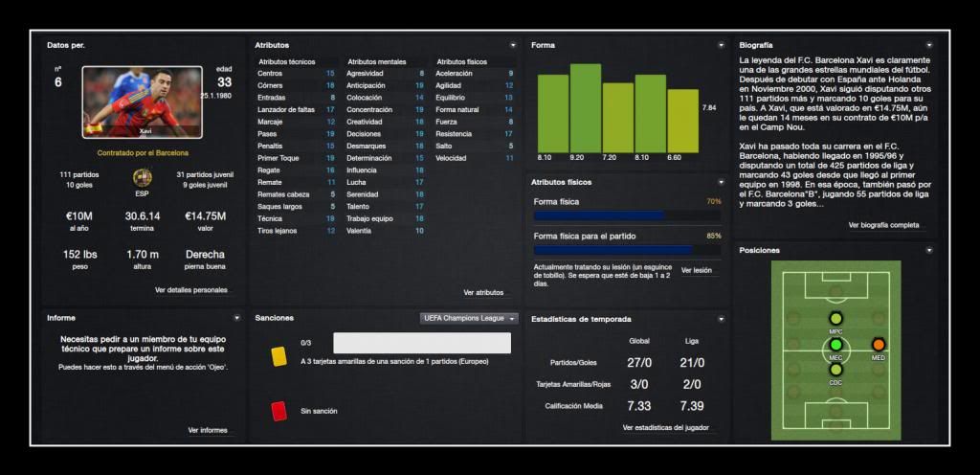
Task: Click the Técnica attribute row
Action: coord(297,218)
